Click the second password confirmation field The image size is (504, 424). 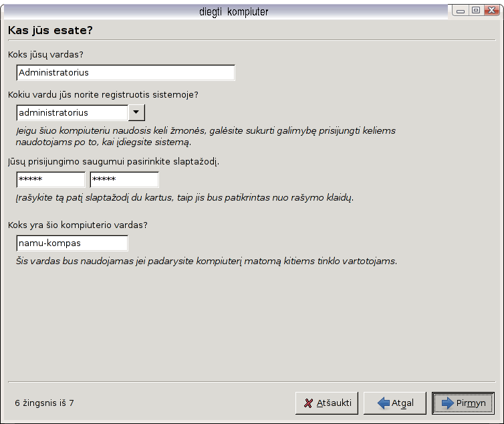click(124, 180)
